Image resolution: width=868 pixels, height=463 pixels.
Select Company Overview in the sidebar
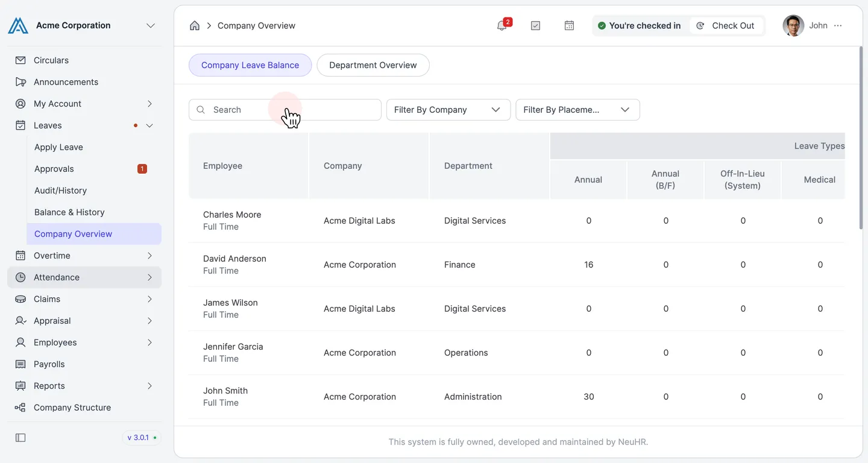click(94, 234)
